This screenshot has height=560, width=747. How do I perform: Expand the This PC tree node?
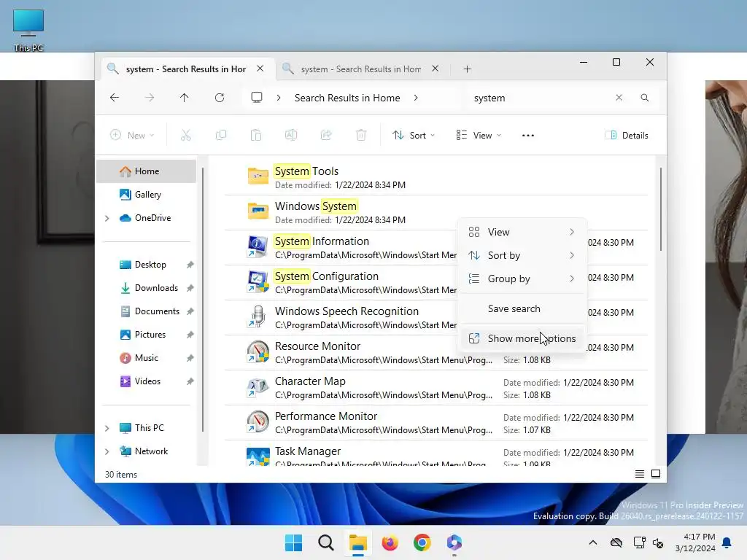tap(107, 428)
